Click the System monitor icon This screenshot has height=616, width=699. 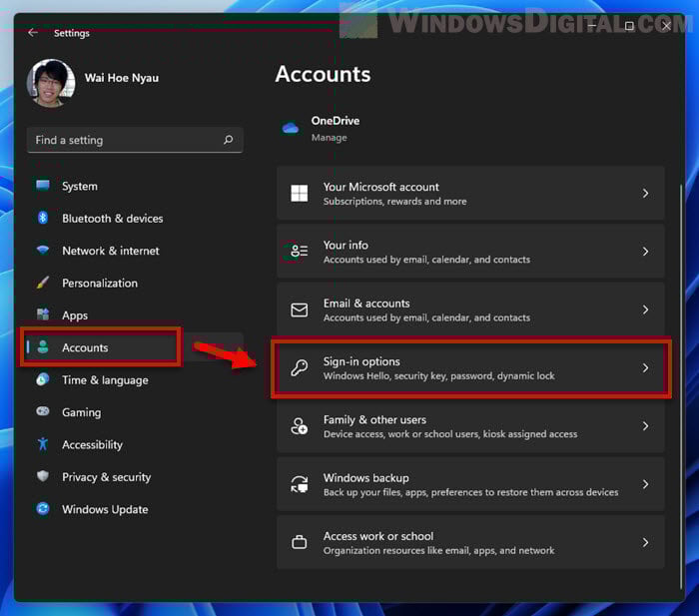coord(43,185)
